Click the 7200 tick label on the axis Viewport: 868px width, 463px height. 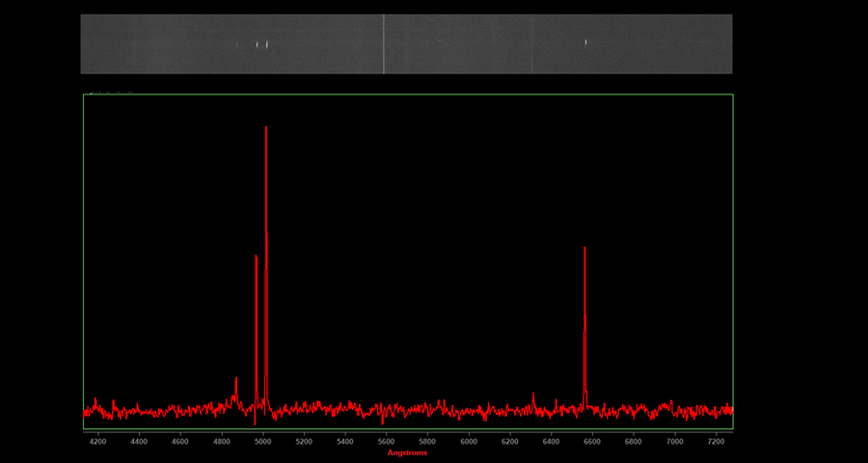pos(716,441)
